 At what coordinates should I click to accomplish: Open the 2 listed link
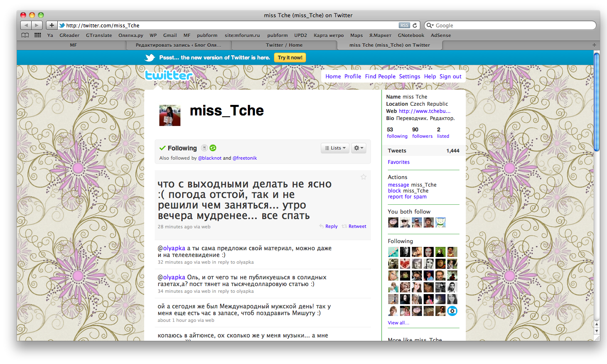point(443,133)
